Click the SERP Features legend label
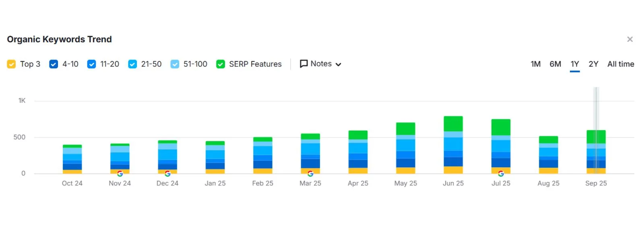Screen dimensions: 644x240 coord(255,64)
